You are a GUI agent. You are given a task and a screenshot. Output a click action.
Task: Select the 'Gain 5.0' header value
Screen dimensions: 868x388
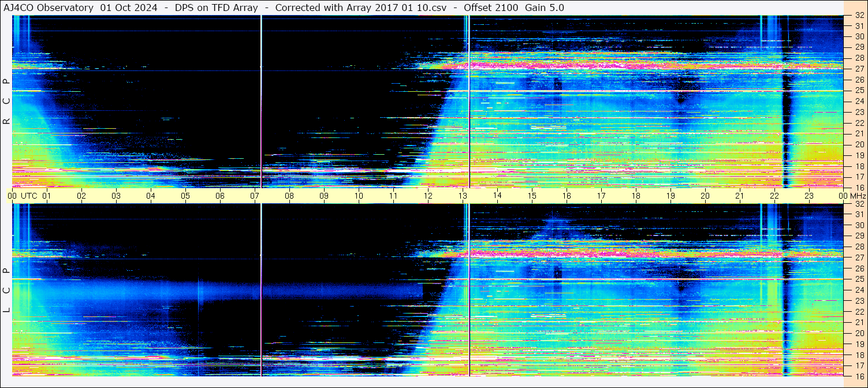coord(545,8)
